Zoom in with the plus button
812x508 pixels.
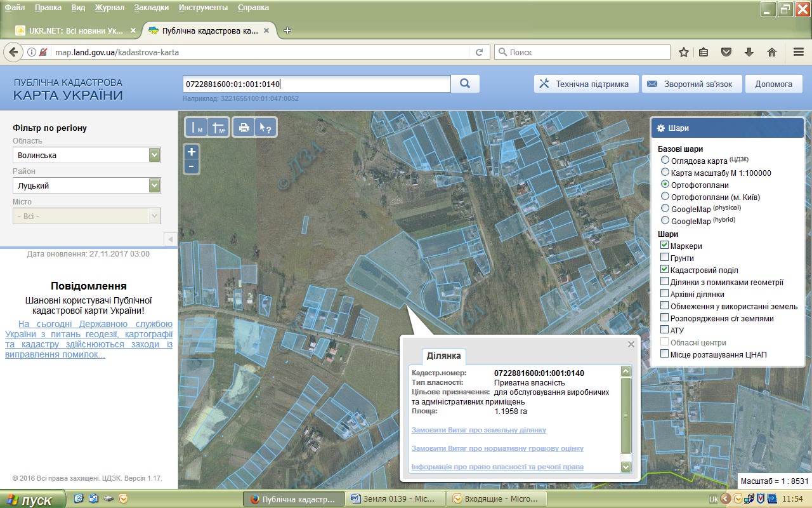click(x=192, y=152)
